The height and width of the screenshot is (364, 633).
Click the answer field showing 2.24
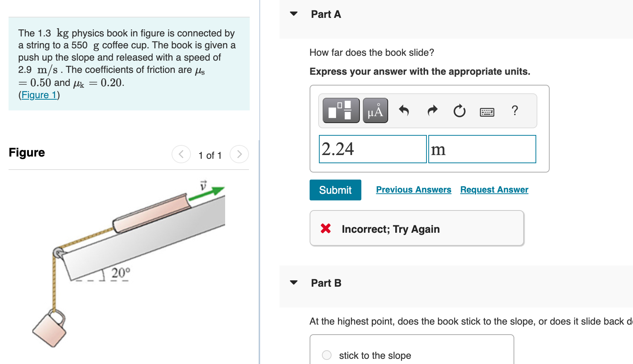click(x=373, y=149)
